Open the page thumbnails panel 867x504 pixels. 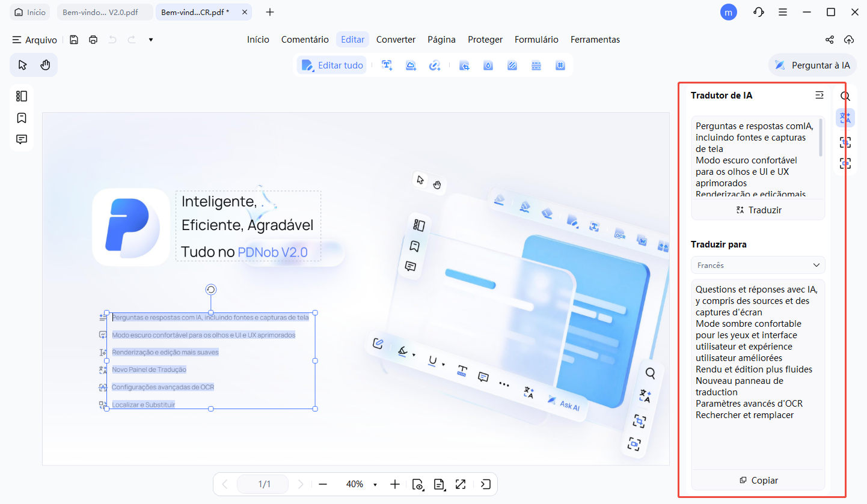click(22, 96)
